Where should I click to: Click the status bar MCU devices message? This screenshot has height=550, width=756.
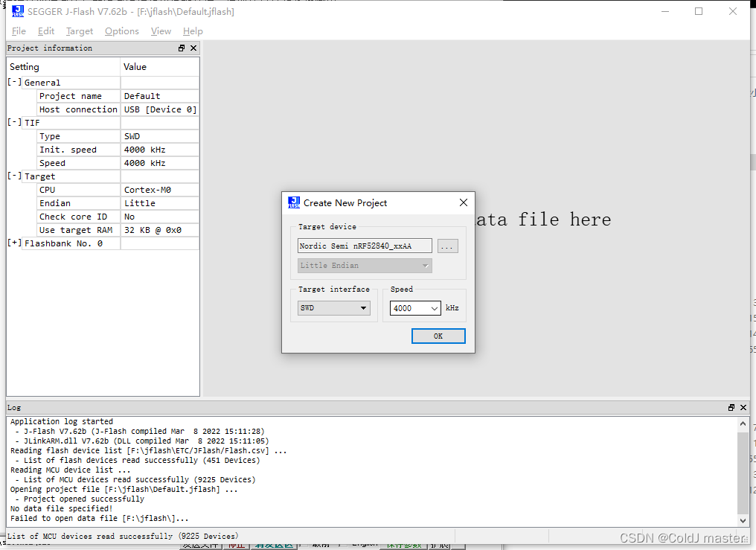pyautogui.click(x=123, y=536)
